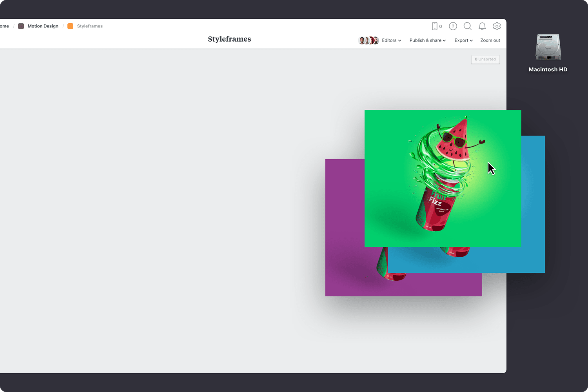
Task: Select the watermelon soda image on green background
Action: pos(443,178)
